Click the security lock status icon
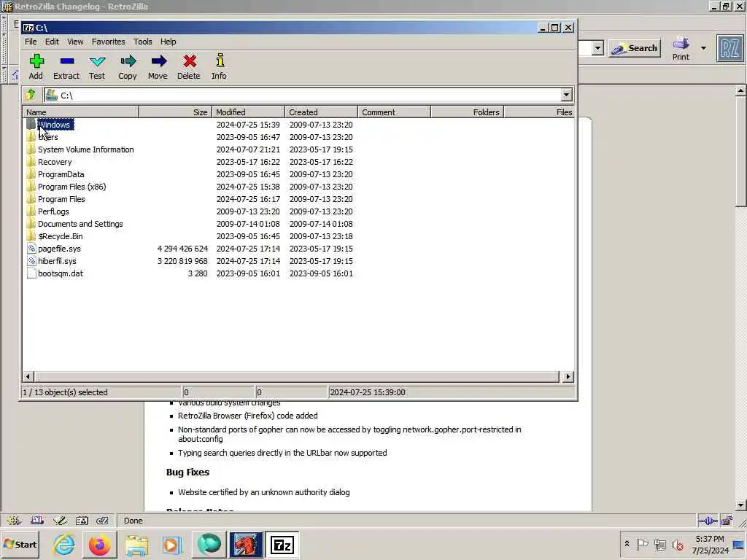 [727, 521]
